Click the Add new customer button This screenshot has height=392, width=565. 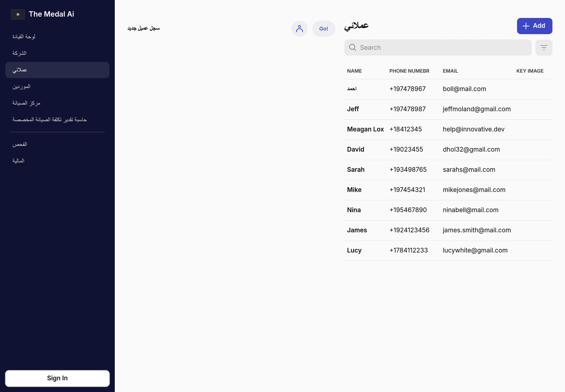534,26
